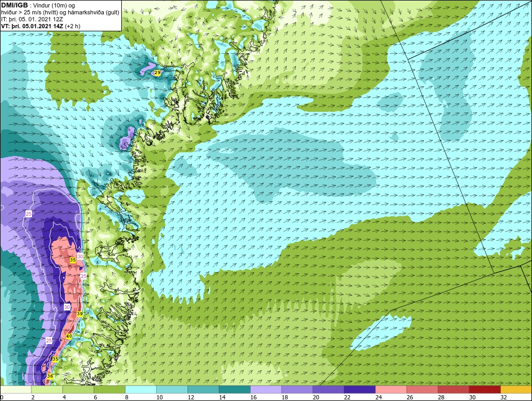Click the 'VT: þri. 05.01.2021 14Z' valid time
The width and height of the screenshot is (532, 401).
pyautogui.click(x=32, y=26)
